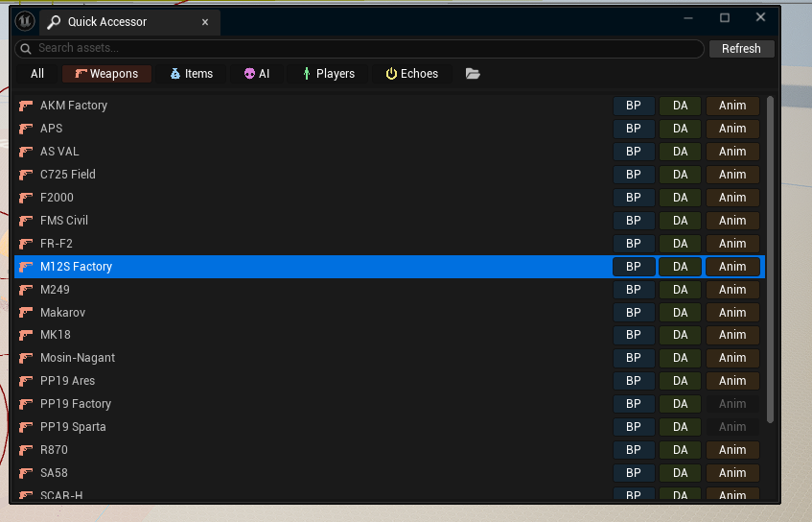This screenshot has height=522, width=812.
Task: Click the gun icon beside AKM Factory
Action: [26, 106]
